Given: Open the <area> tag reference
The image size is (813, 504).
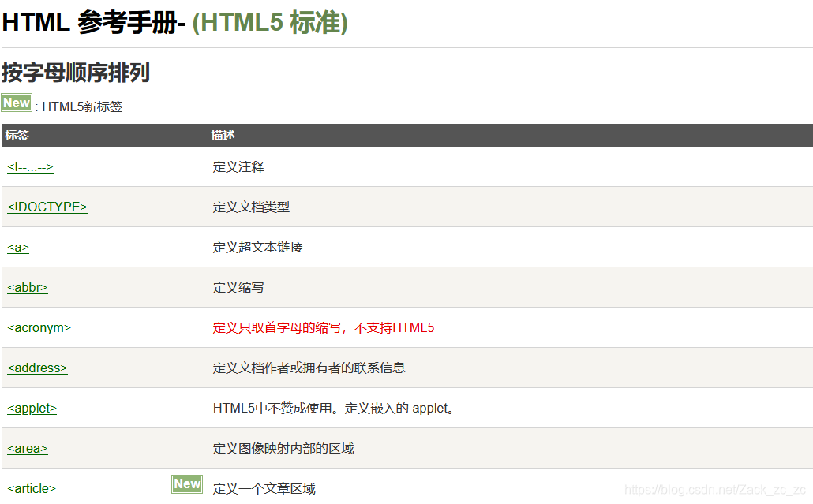Looking at the screenshot, I should (28, 449).
